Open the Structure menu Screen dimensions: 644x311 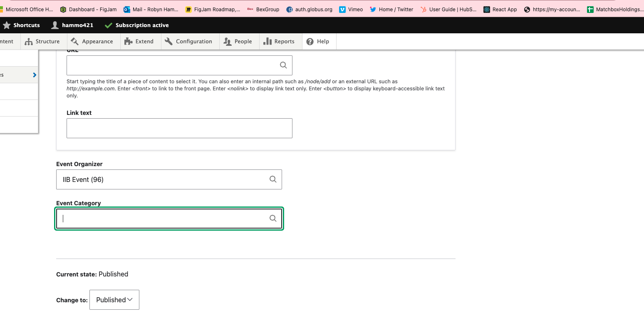click(x=42, y=42)
